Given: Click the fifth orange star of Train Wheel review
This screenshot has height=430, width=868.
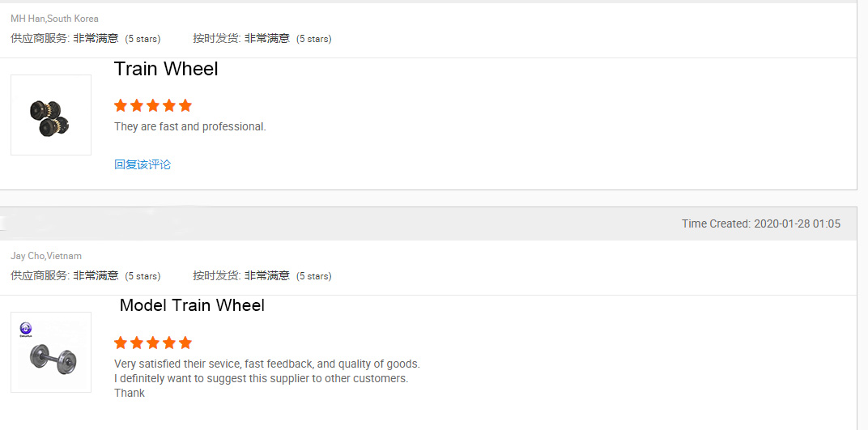Looking at the screenshot, I should 185,105.
